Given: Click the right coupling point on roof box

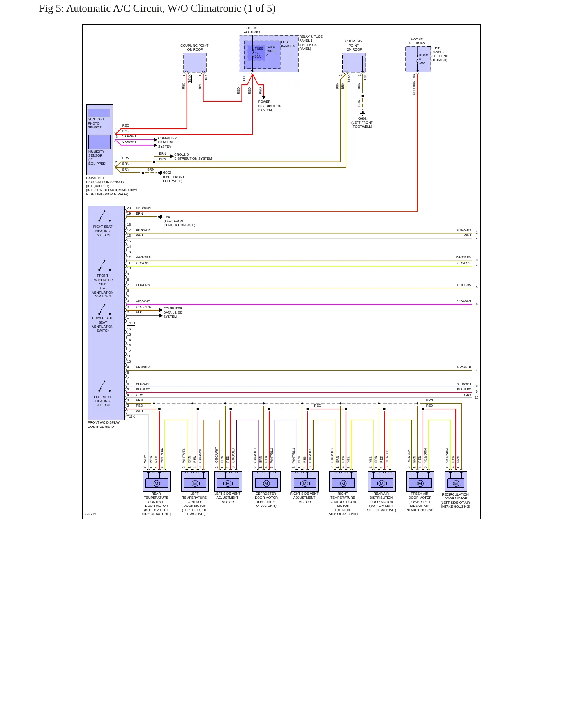Looking at the screenshot, I should tap(354, 63).
